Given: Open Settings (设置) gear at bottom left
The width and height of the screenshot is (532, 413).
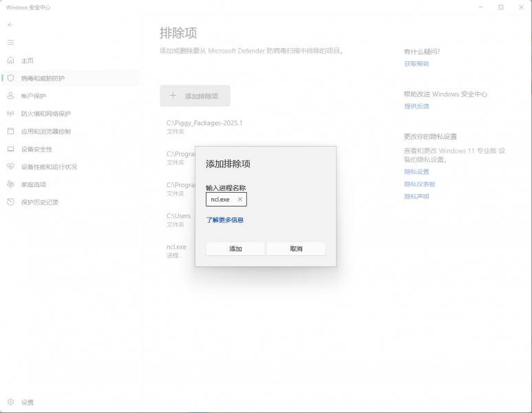Looking at the screenshot, I should click(10, 402).
